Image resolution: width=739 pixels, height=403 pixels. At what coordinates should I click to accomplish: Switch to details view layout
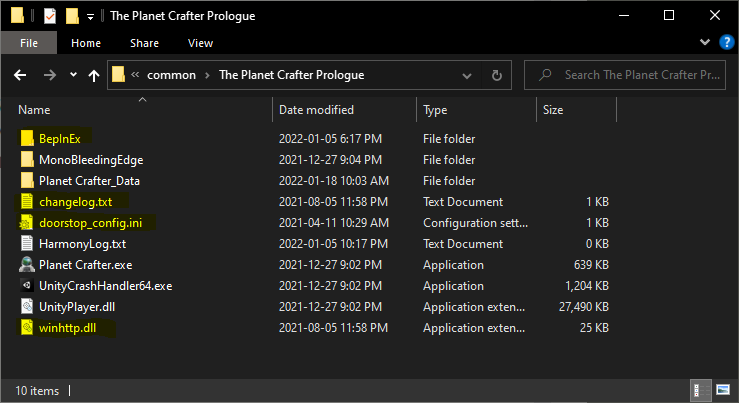697,390
